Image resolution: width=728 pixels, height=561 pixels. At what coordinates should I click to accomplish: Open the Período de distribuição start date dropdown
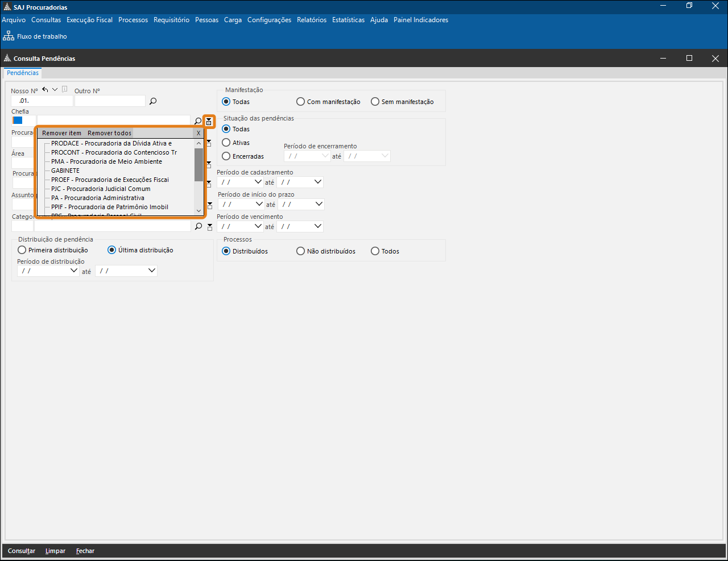[73, 271]
